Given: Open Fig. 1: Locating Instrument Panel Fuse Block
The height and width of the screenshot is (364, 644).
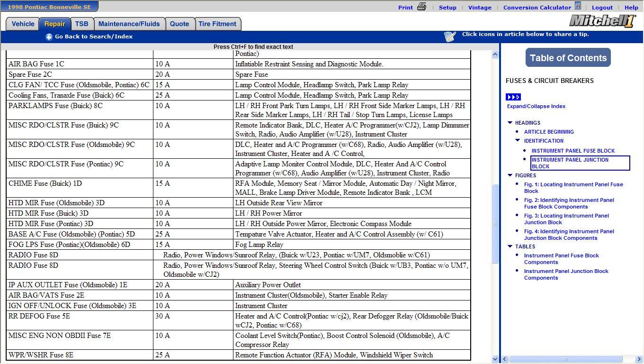Looking at the screenshot, I should [x=573, y=188].
